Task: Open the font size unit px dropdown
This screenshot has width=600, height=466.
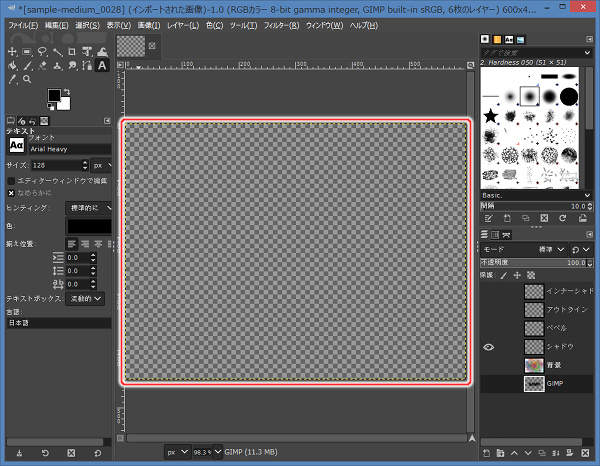Action: click(x=101, y=164)
